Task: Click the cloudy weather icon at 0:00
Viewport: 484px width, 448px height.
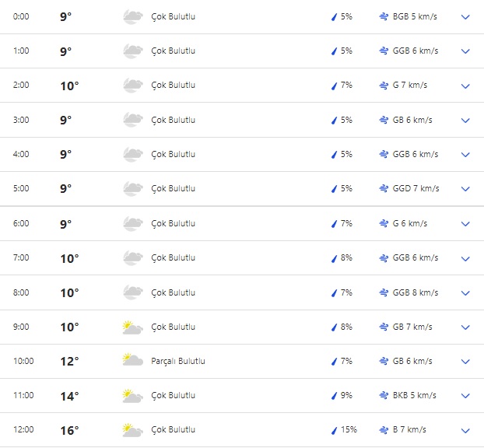Action: tap(133, 16)
